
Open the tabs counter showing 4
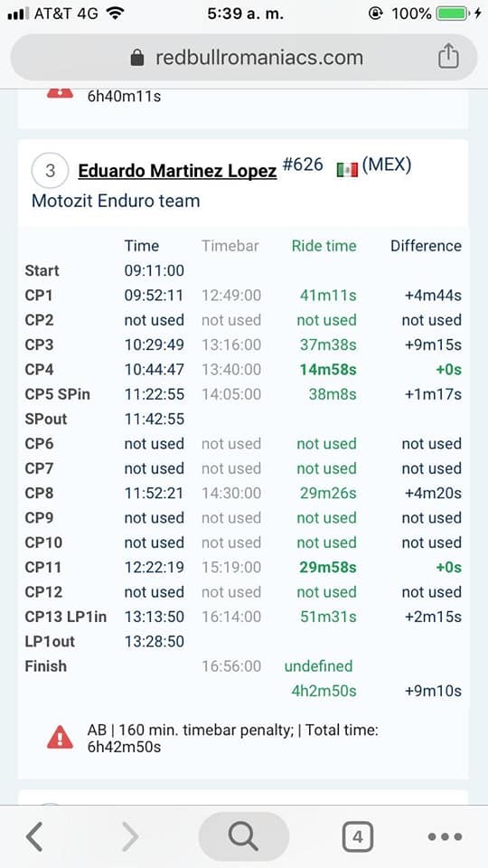click(357, 836)
